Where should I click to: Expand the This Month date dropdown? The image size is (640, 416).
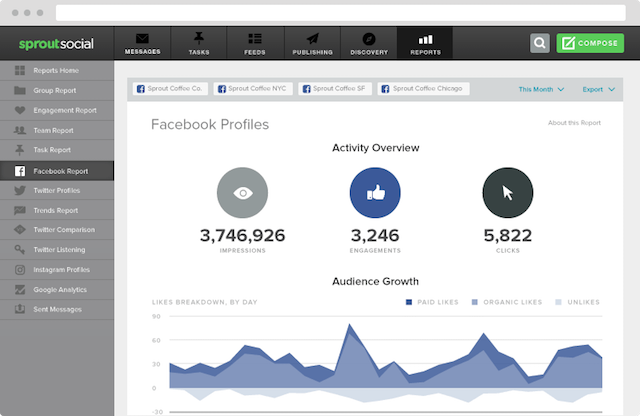541,89
